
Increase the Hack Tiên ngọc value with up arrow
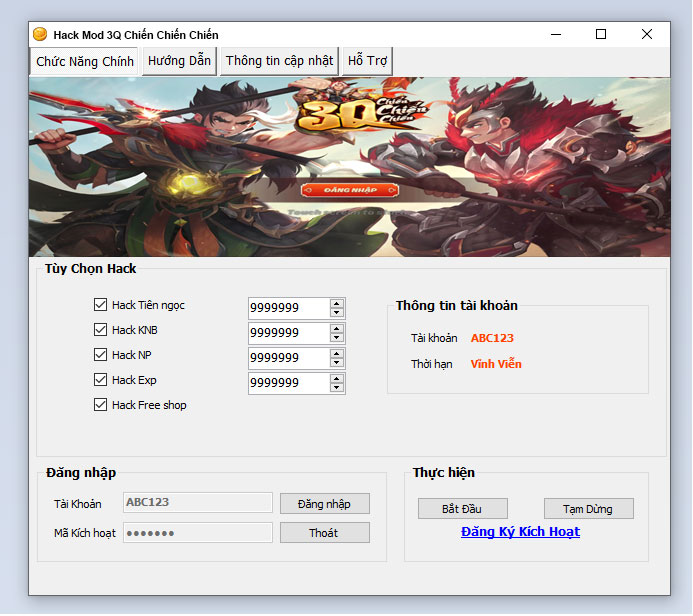pos(337,304)
